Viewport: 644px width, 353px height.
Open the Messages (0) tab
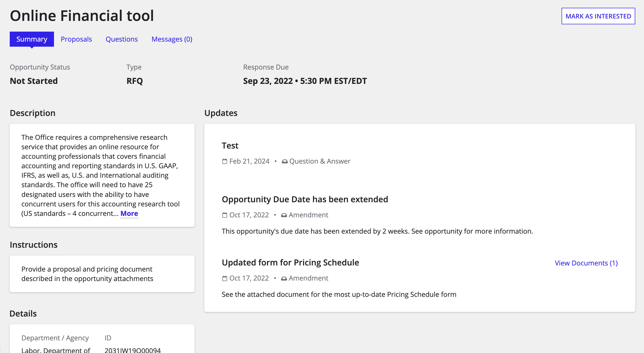point(172,39)
